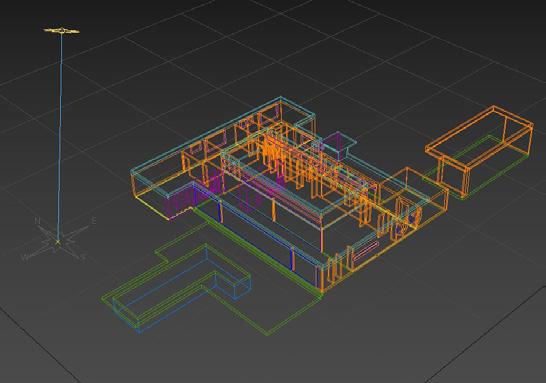The image size is (546, 383).
Task: Select the magenta window rectangle on front wall
Action: [365, 251]
